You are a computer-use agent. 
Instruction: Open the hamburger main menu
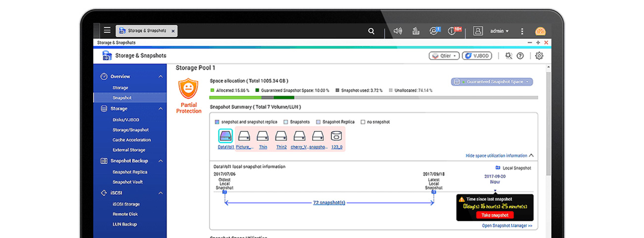point(107,31)
